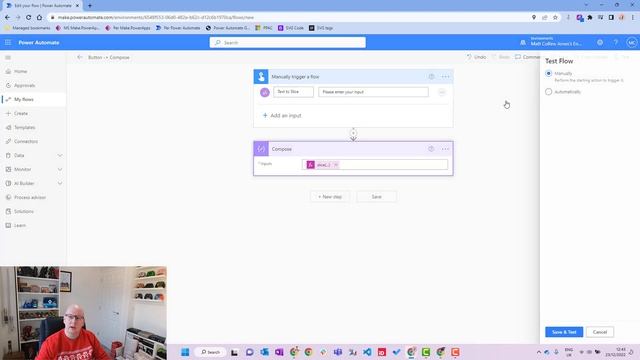Open the help question mark in header

[x=616, y=42]
